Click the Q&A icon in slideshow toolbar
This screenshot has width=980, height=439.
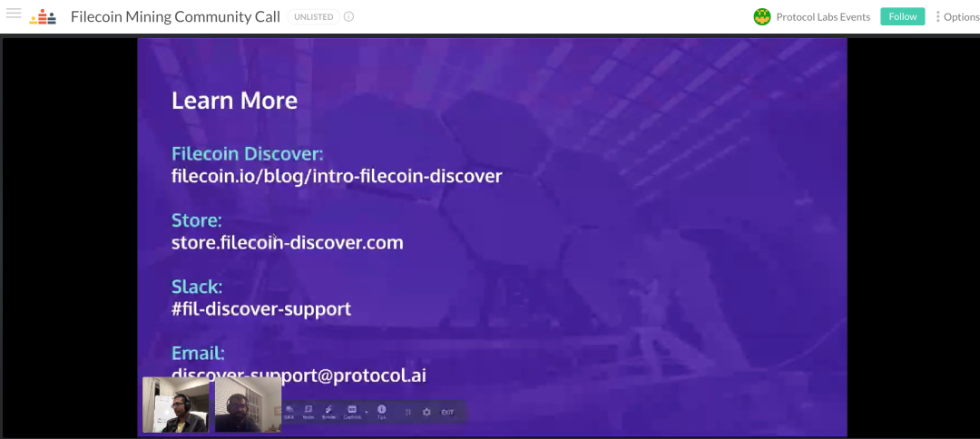289,412
